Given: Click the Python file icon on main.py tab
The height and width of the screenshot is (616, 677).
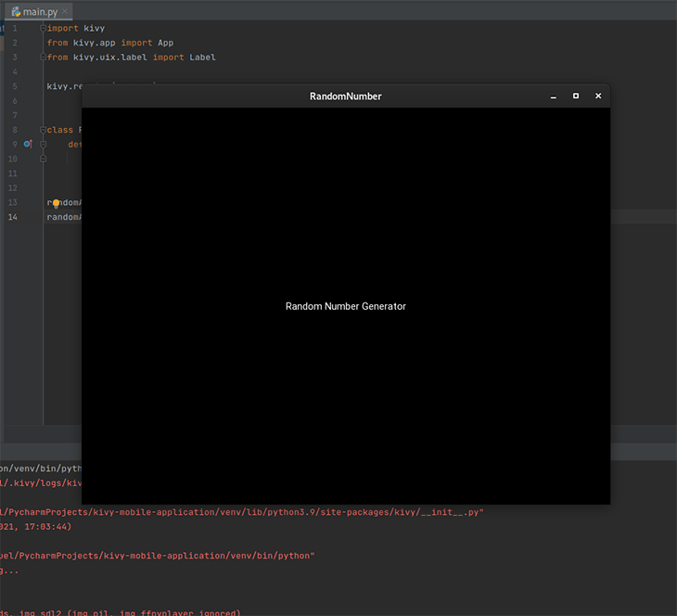Looking at the screenshot, I should 16,12.
